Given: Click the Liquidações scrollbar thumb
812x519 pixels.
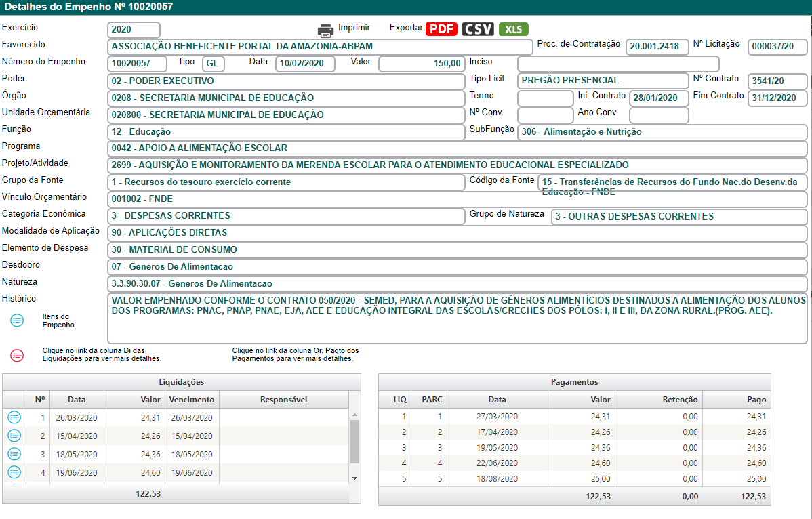Looking at the screenshot, I should 354,442.
